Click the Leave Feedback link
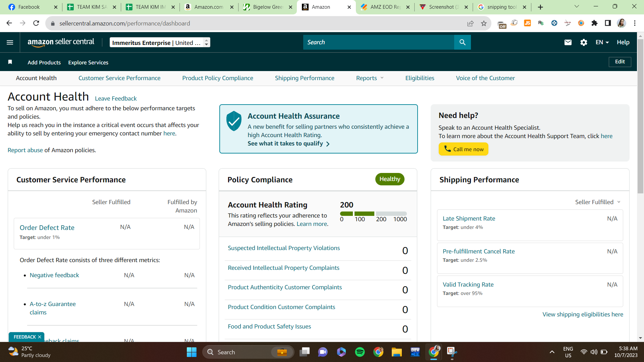644x362 pixels. pos(116,99)
